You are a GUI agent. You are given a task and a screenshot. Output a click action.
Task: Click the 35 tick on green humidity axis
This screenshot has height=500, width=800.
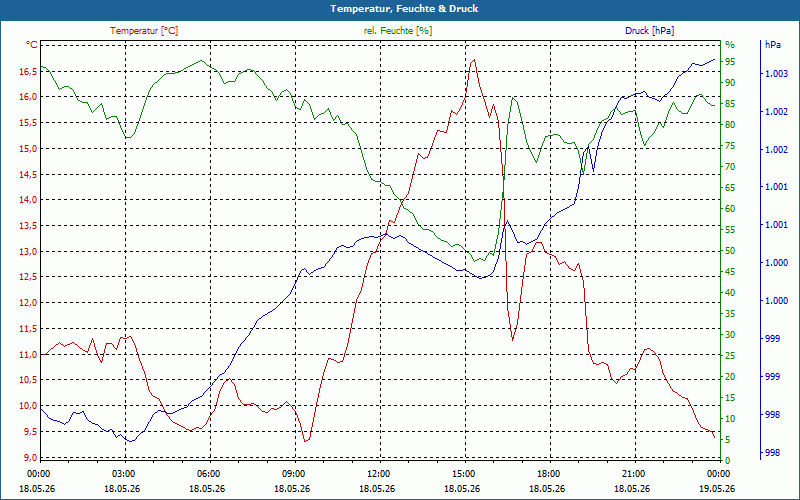click(730, 314)
